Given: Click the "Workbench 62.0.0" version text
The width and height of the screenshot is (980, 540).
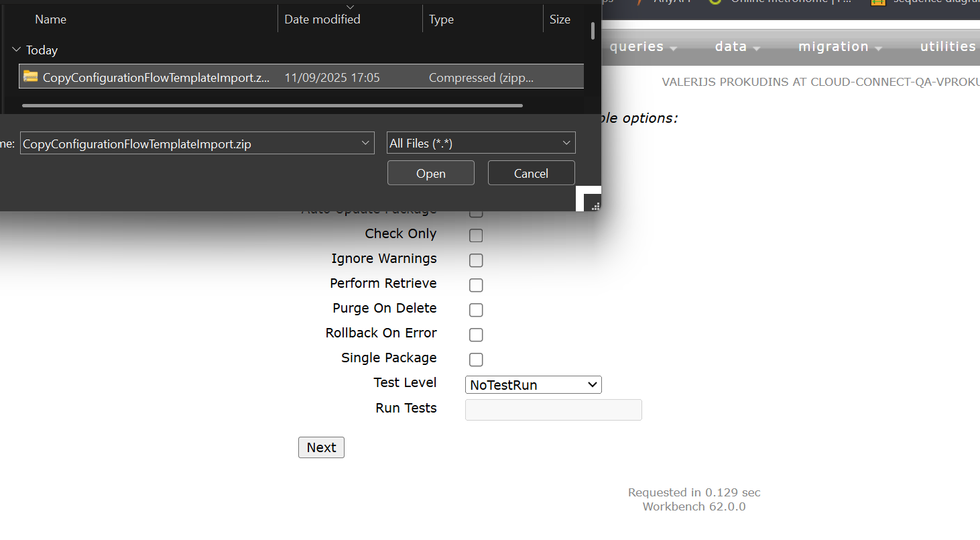Looking at the screenshot, I should coord(694,506).
